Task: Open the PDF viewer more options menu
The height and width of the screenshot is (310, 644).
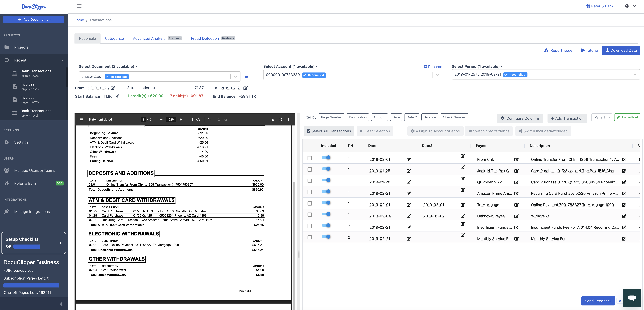Action: (x=288, y=119)
